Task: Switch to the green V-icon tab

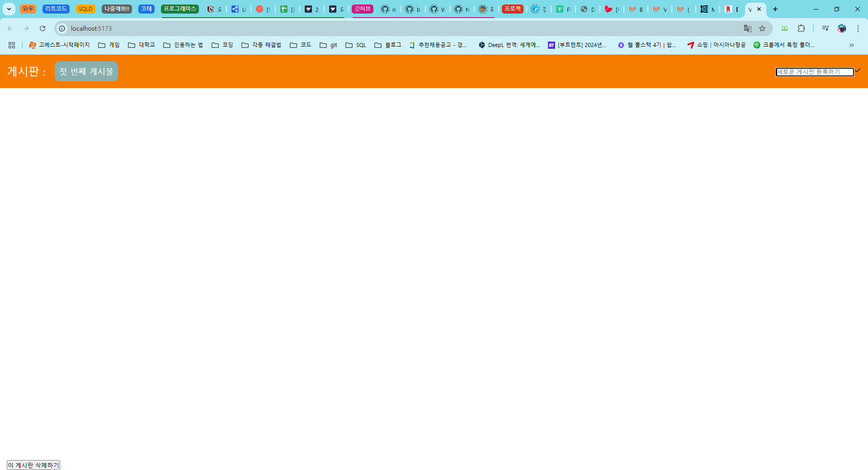Action: [563, 9]
